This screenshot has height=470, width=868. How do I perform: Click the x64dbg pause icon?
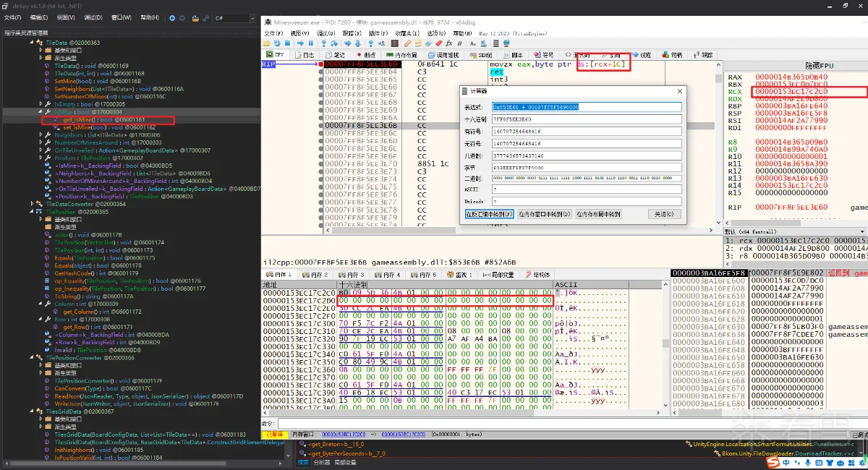[x=312, y=43]
